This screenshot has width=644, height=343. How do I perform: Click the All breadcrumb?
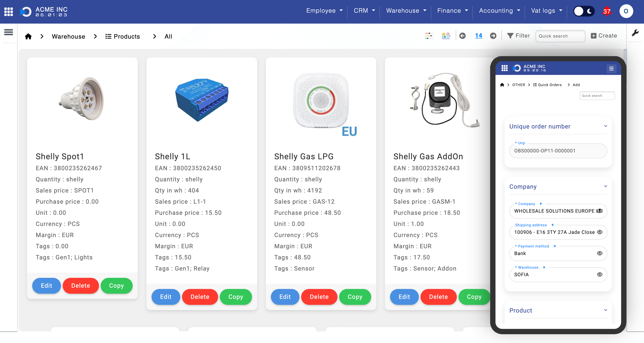pos(168,36)
